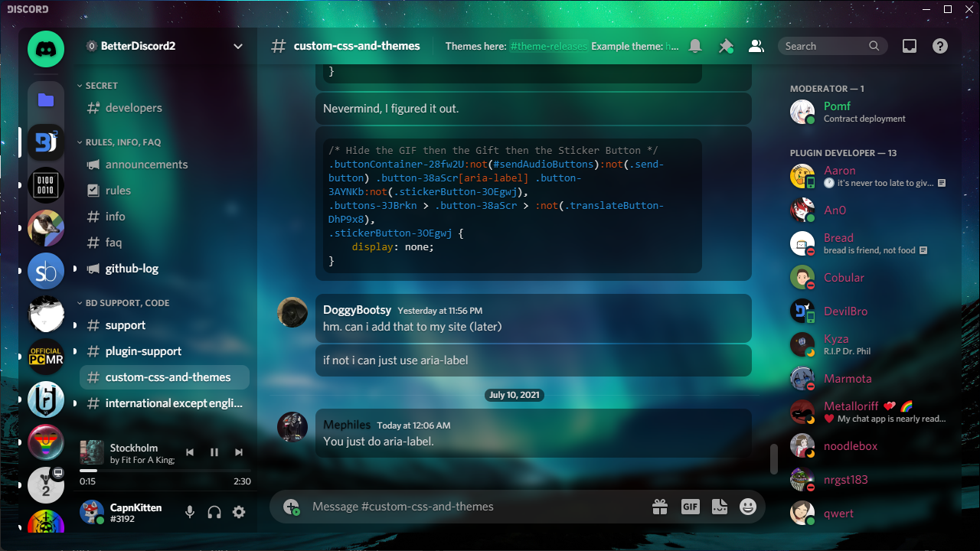Open the GIF picker
This screenshot has height=551, width=980.
[x=690, y=507]
